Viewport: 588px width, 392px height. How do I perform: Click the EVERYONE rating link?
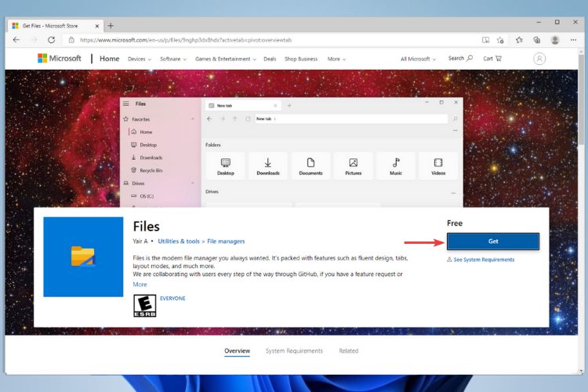click(x=172, y=298)
